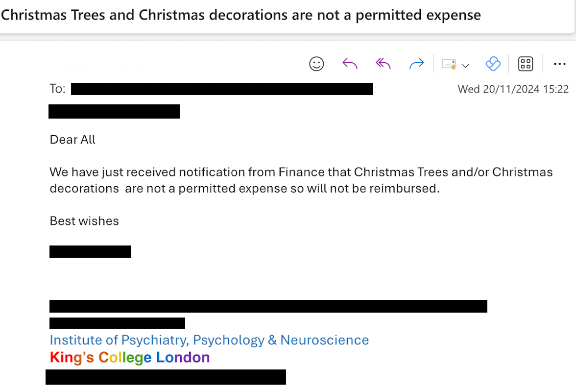Screen dimensions: 576x392
Task: Open the blue Viva Insights icon
Action: coord(493,64)
